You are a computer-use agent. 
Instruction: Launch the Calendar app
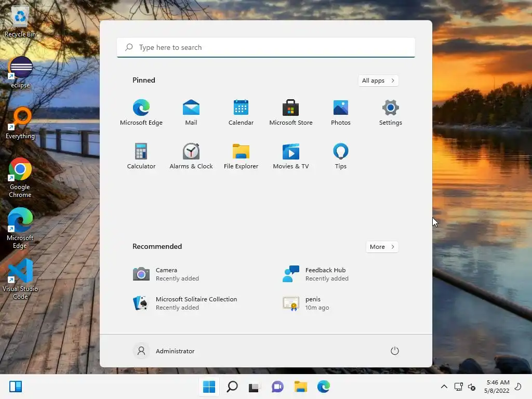click(x=241, y=113)
